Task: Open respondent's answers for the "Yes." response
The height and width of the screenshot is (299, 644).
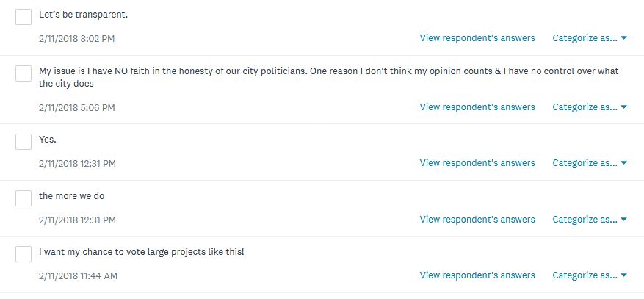Action: pyautogui.click(x=477, y=163)
